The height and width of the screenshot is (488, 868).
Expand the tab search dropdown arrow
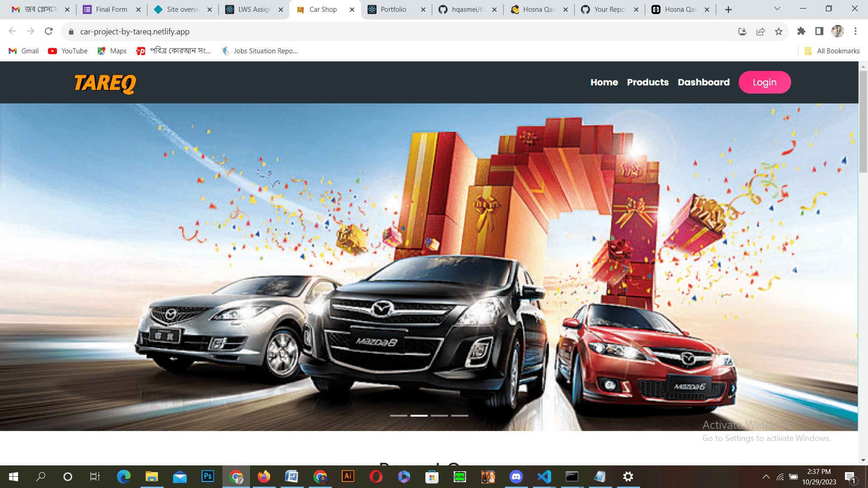point(777,9)
